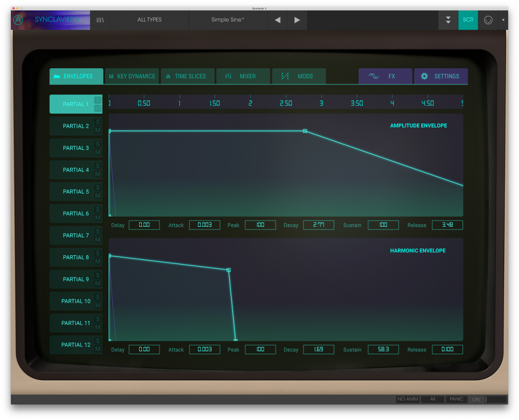
Task: Click the Arturia logo icon
Action: click(17, 20)
